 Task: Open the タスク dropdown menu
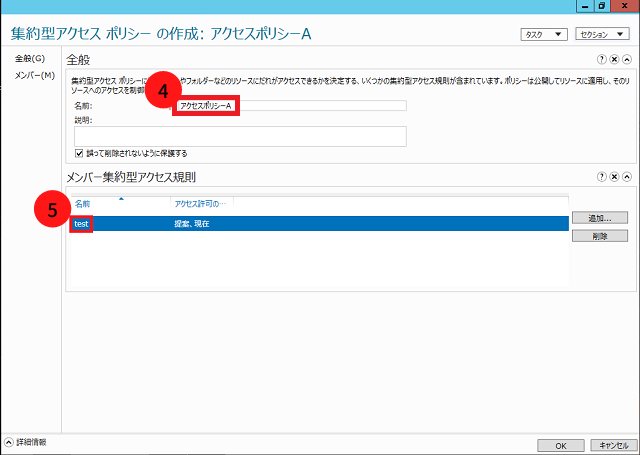(543, 34)
